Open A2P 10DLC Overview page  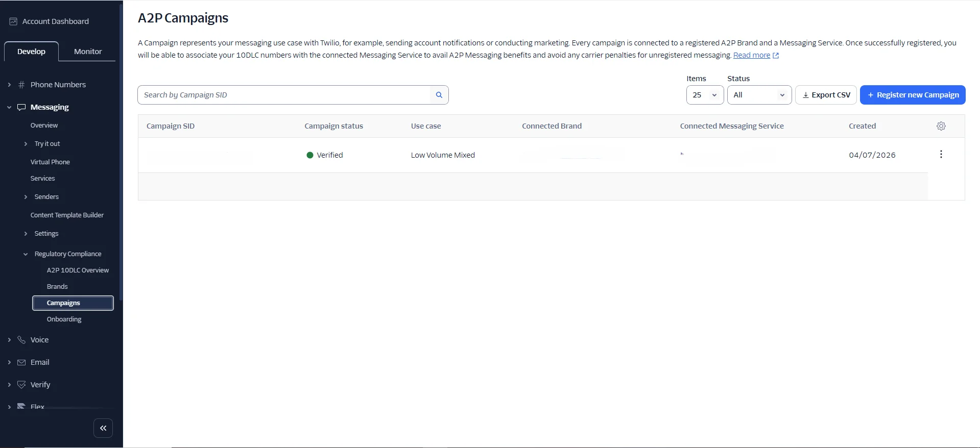pos(78,270)
